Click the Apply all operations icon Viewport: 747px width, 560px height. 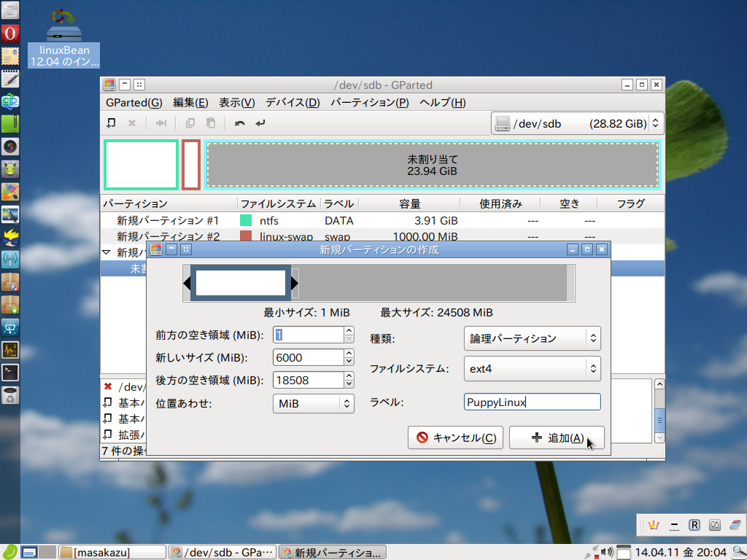pos(260,122)
